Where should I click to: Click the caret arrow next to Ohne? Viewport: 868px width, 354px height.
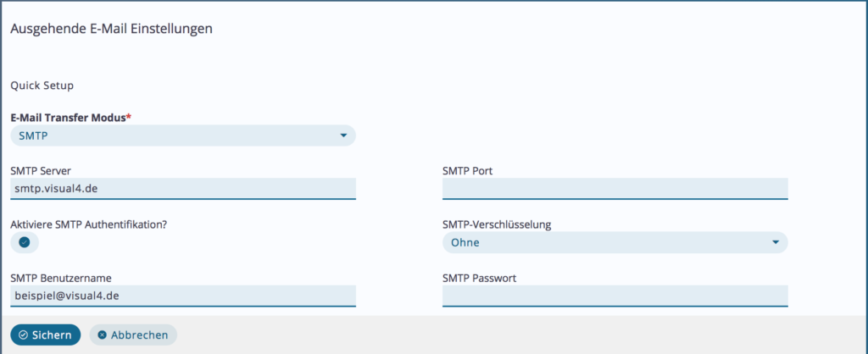[776, 242]
